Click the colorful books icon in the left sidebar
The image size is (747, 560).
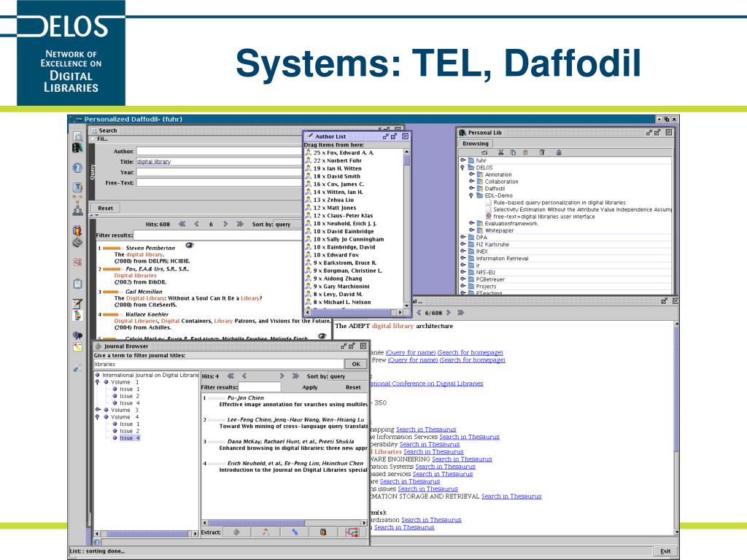point(77,230)
